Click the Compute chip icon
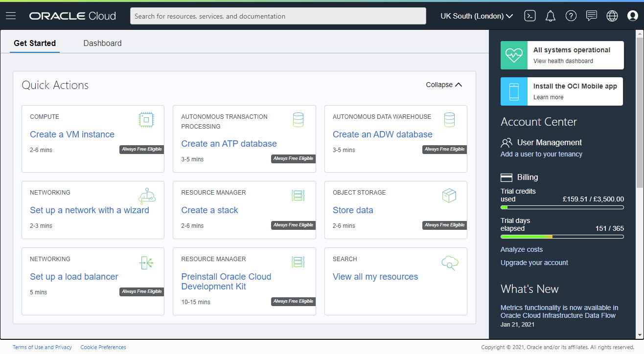 [x=146, y=120]
